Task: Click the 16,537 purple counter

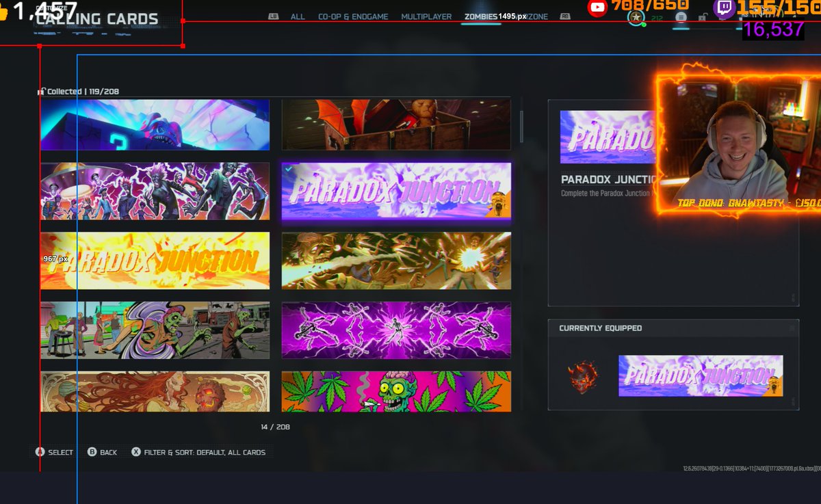Action: pyautogui.click(x=773, y=29)
